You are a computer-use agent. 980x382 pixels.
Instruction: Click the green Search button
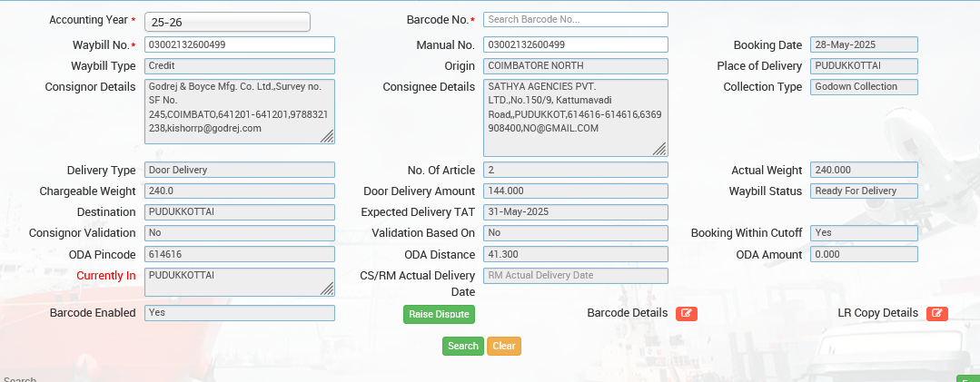point(463,346)
